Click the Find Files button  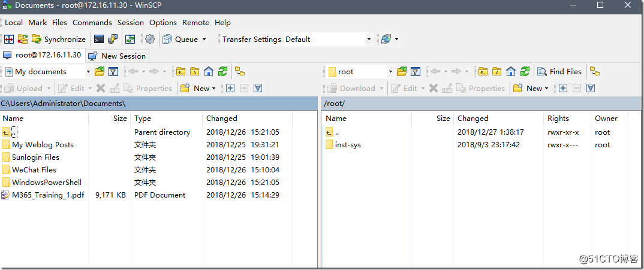pos(560,72)
